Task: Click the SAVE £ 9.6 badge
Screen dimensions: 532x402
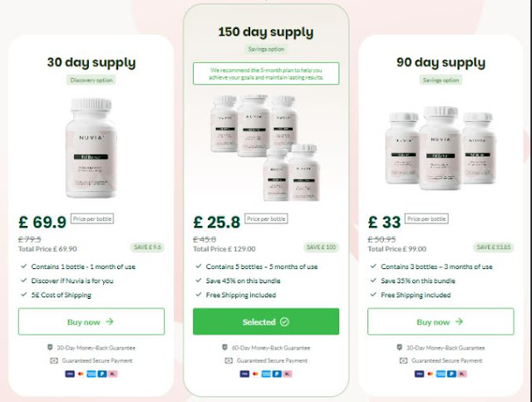Action: [147, 248]
